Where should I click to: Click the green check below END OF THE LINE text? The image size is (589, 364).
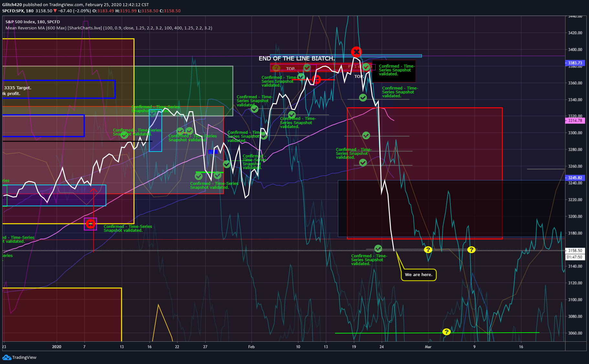(307, 68)
